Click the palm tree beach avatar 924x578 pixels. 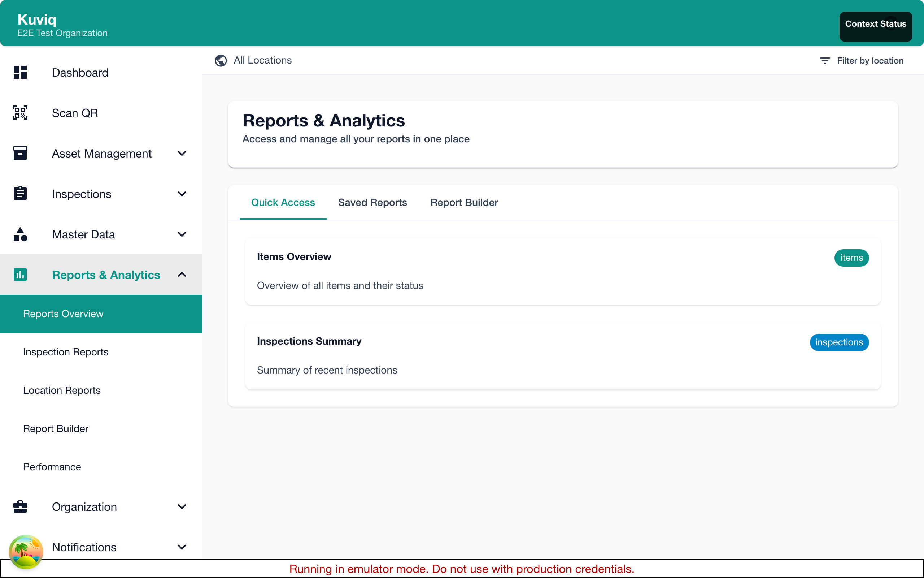(x=26, y=552)
